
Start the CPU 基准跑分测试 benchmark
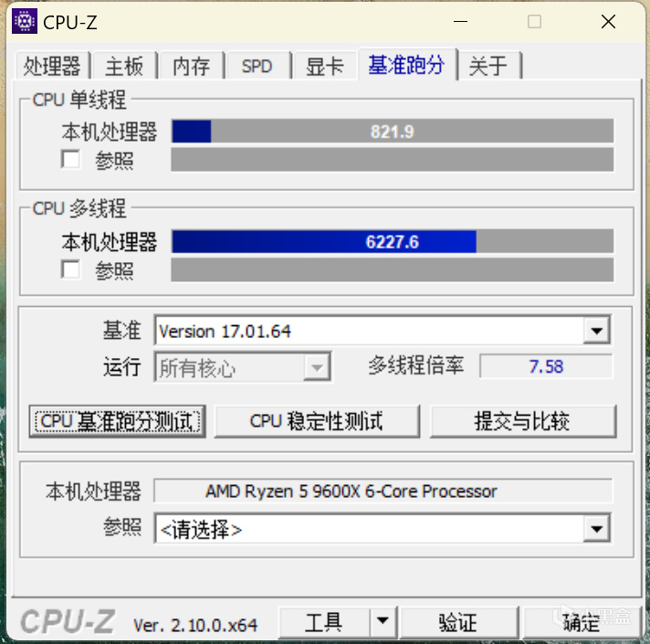[x=118, y=421]
